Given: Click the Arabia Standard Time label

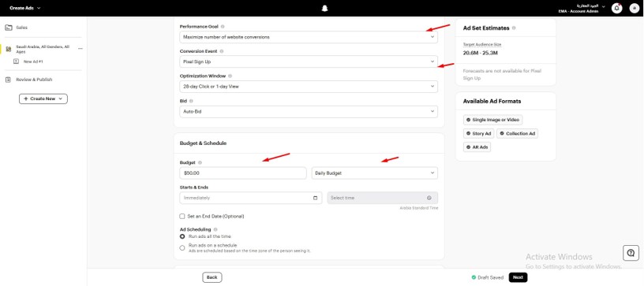Looking at the screenshot, I should click(x=419, y=208).
